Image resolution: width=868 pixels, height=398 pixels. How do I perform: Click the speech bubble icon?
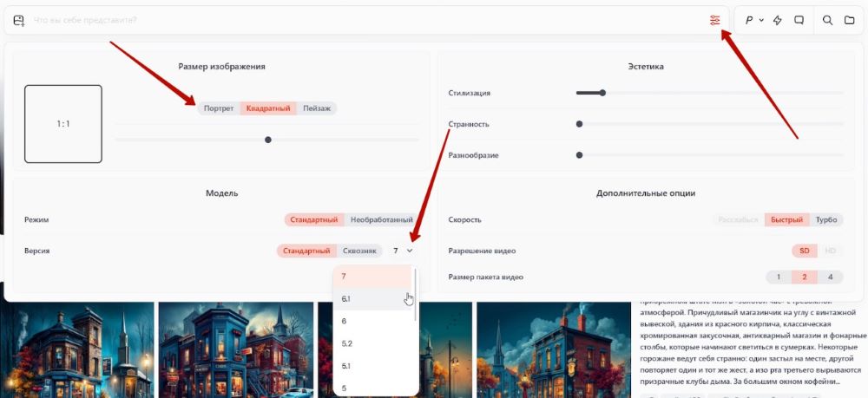(799, 20)
